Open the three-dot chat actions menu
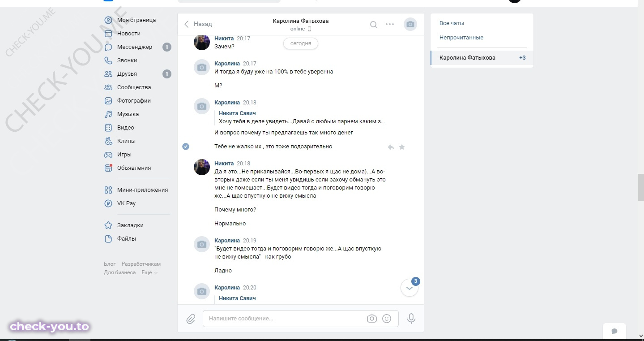644x341 pixels. [390, 24]
